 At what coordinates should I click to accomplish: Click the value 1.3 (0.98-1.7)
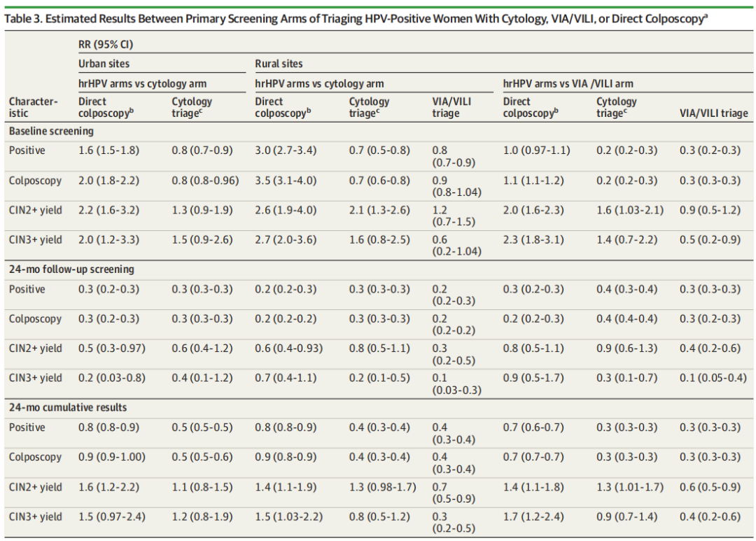pyautogui.click(x=382, y=487)
